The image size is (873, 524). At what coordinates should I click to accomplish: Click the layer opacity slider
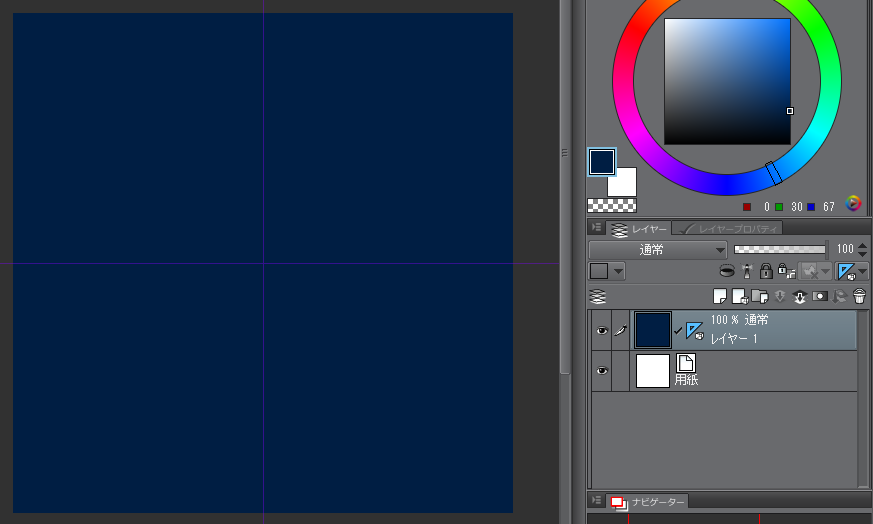tap(779, 249)
